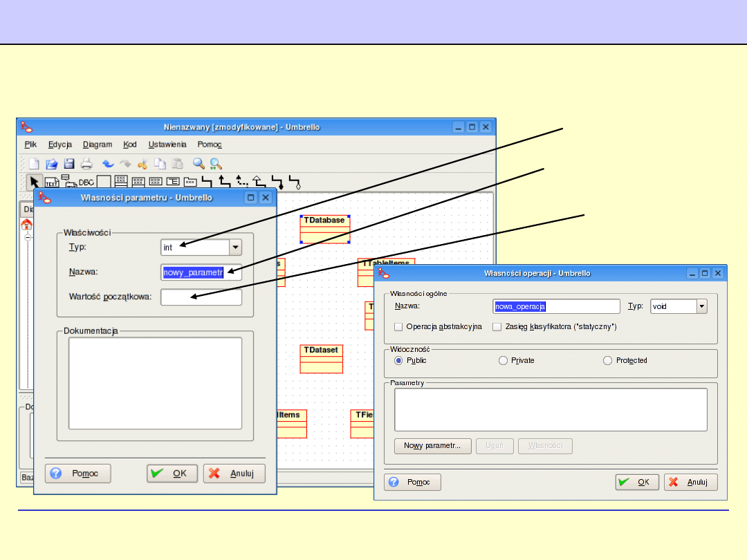Expand the Typ dropdown showing void

pyautogui.click(x=701, y=306)
